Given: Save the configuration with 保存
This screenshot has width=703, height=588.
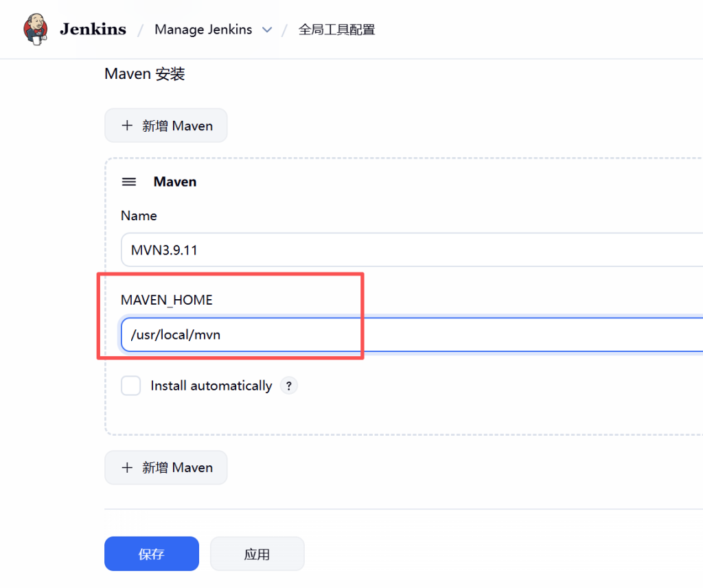Looking at the screenshot, I should [151, 554].
